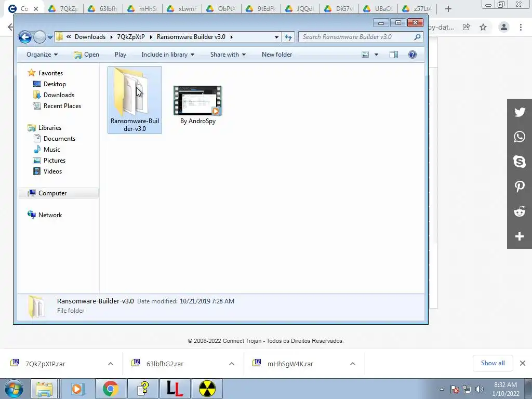Switch to the z57Lt4 browser tab
Image resolution: width=532 pixels, height=399 pixels.
417,8
